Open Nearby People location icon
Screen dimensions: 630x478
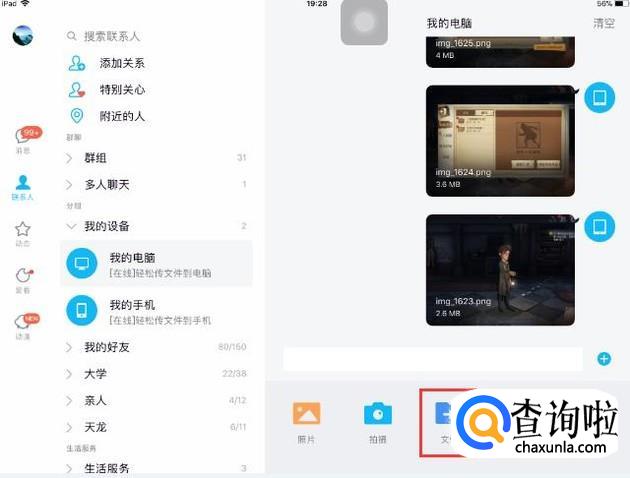[77, 116]
